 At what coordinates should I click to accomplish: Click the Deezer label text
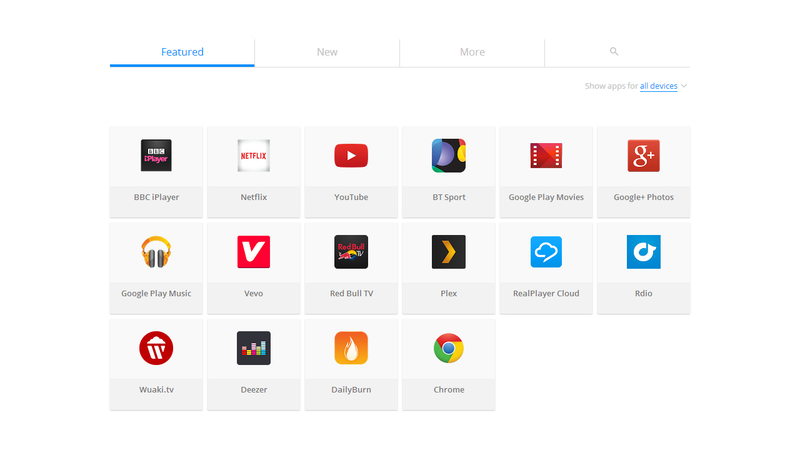[x=254, y=390]
